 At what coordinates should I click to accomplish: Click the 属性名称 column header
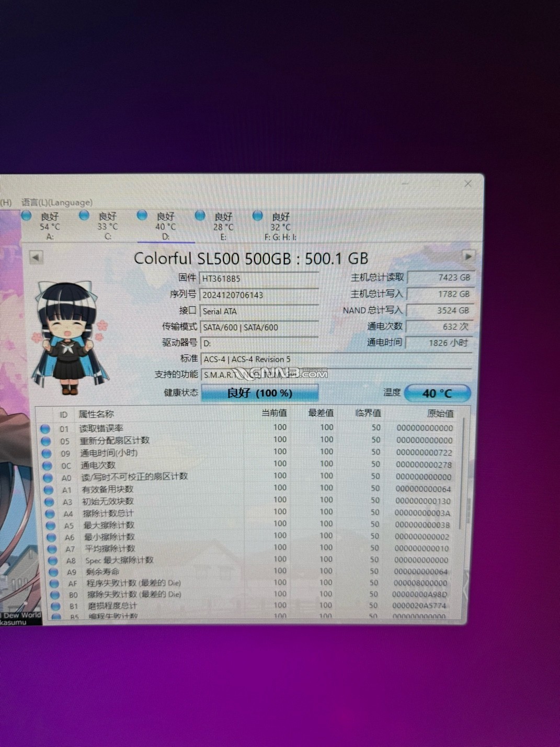96,414
